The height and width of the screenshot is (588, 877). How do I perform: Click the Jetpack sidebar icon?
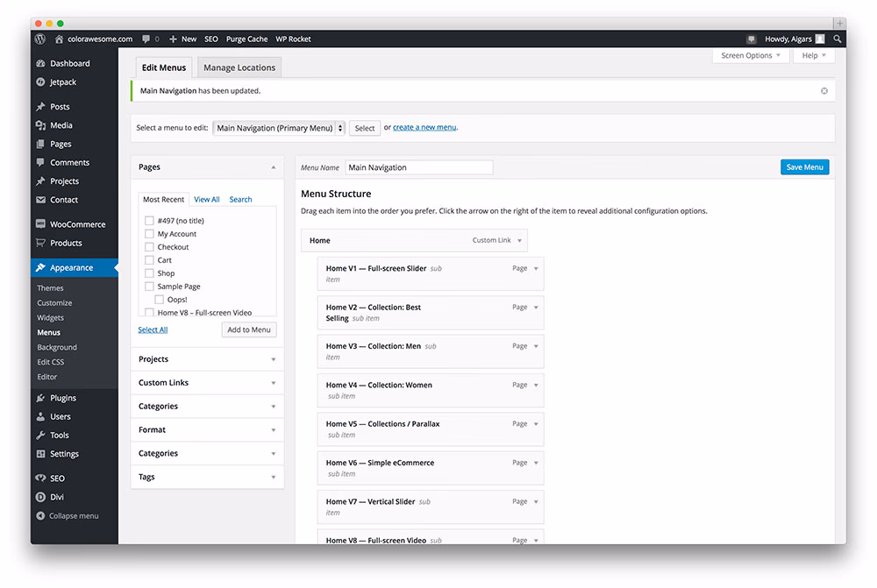[x=41, y=82]
